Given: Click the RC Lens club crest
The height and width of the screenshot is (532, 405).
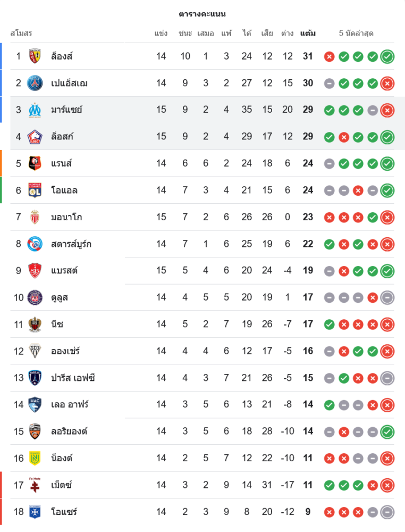Looking at the screenshot, I should click(x=35, y=56).
